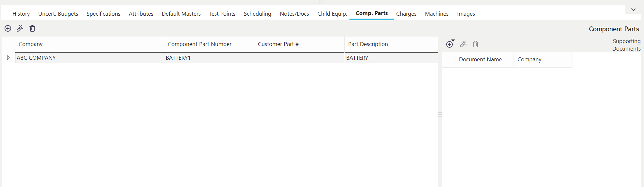Switch to the Charges tab

[x=406, y=14]
